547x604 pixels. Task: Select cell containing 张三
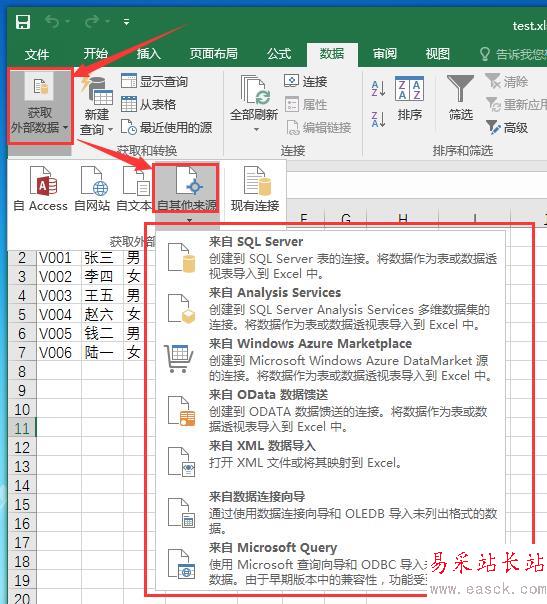(x=102, y=258)
